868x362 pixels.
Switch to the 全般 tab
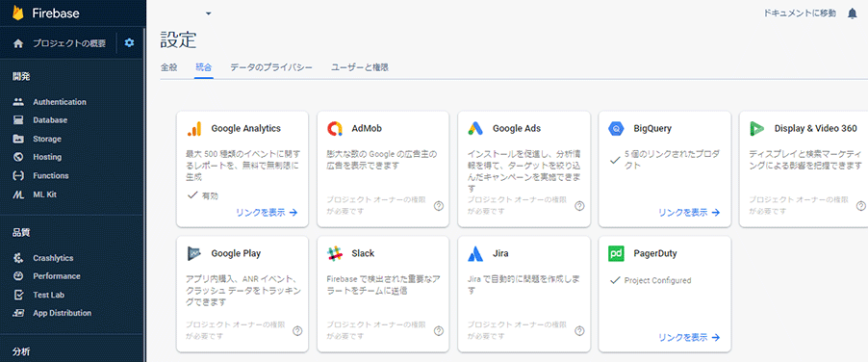coord(168,67)
